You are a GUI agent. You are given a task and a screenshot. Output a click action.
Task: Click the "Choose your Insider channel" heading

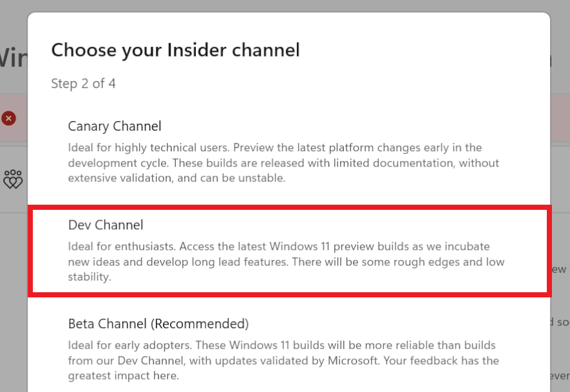[175, 50]
